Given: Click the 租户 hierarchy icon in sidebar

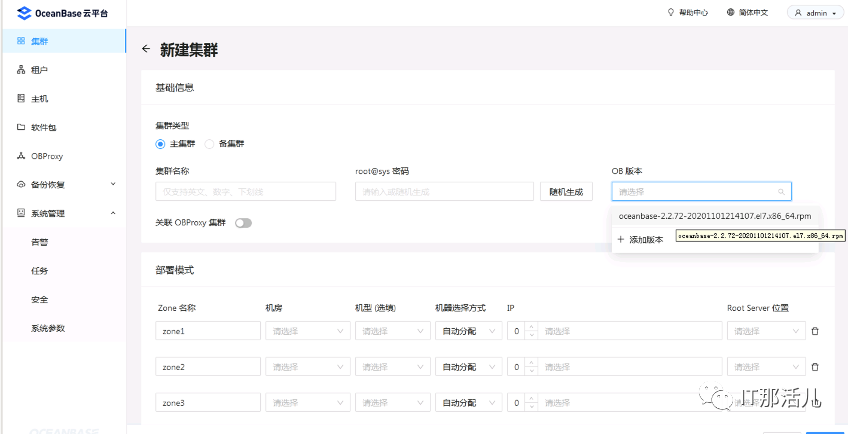Looking at the screenshot, I should [x=21, y=70].
